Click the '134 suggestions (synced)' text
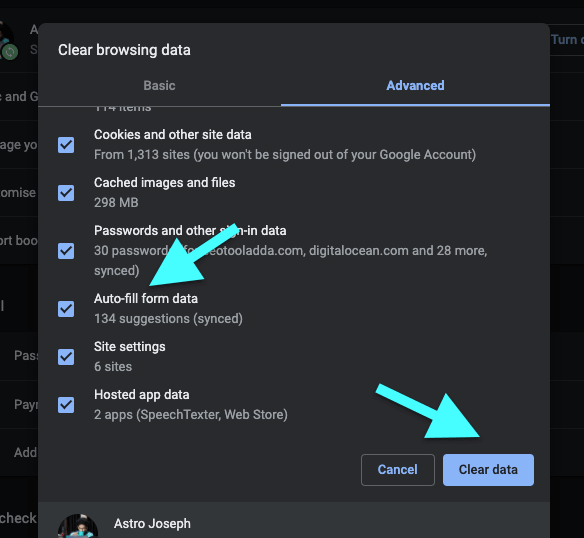The image size is (584, 538). coord(168,319)
